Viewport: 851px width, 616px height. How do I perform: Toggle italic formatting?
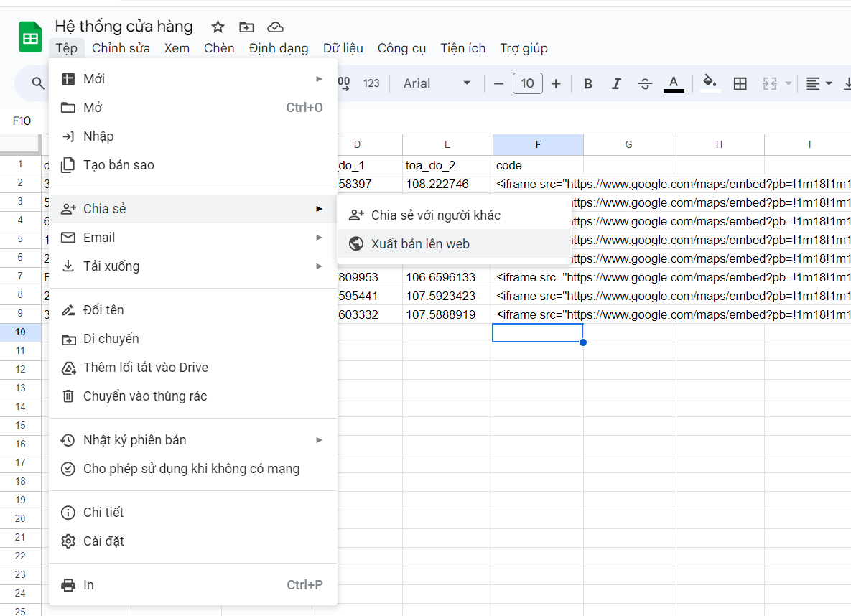tap(616, 83)
